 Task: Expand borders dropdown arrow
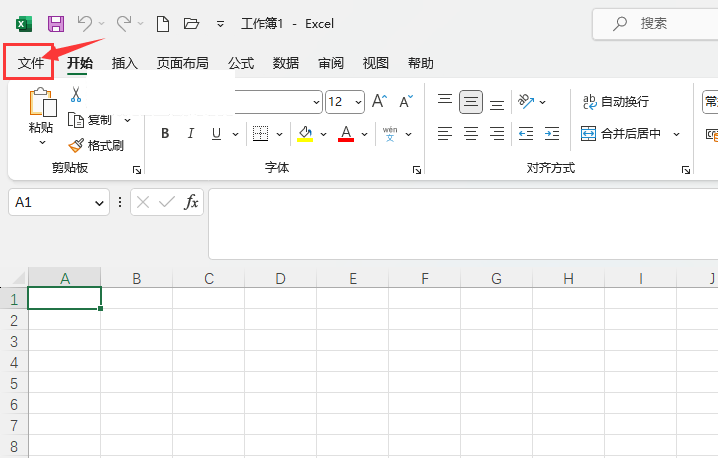(x=279, y=134)
